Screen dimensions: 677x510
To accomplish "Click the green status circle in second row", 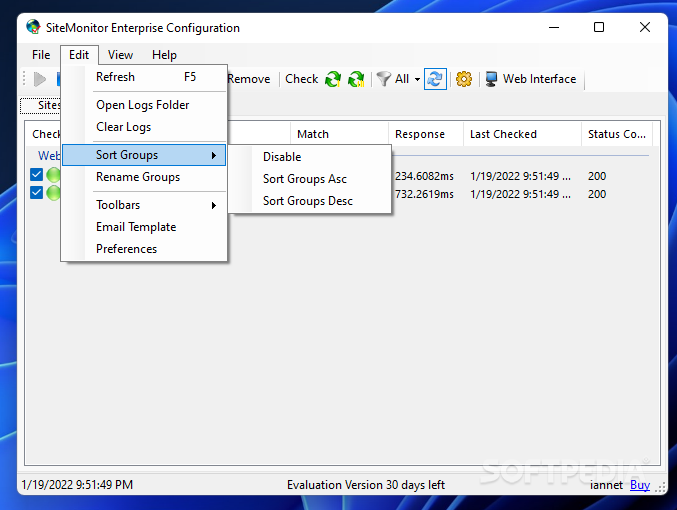I will point(54,193).
